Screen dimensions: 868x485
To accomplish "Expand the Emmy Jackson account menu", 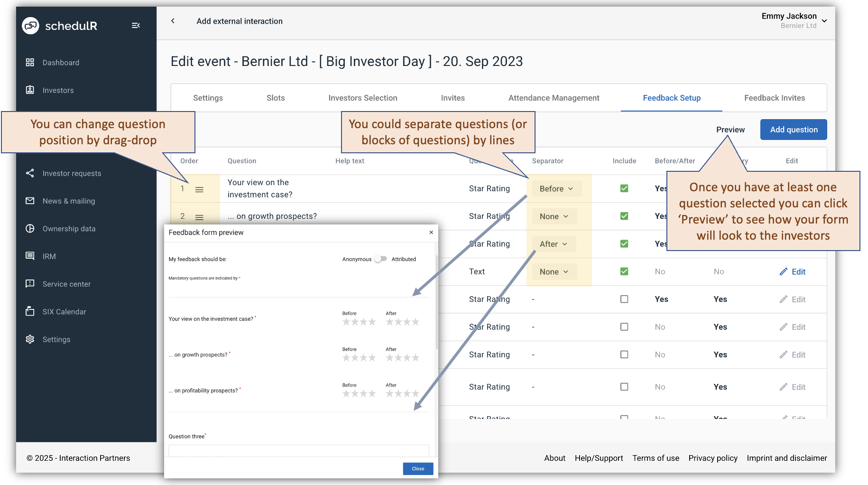I will click(824, 21).
